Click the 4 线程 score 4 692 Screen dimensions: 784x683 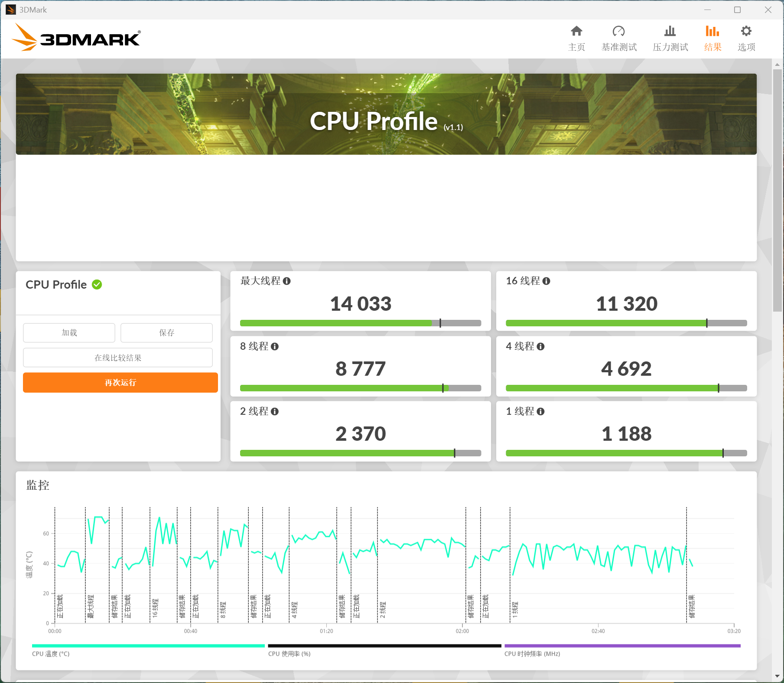626,369
